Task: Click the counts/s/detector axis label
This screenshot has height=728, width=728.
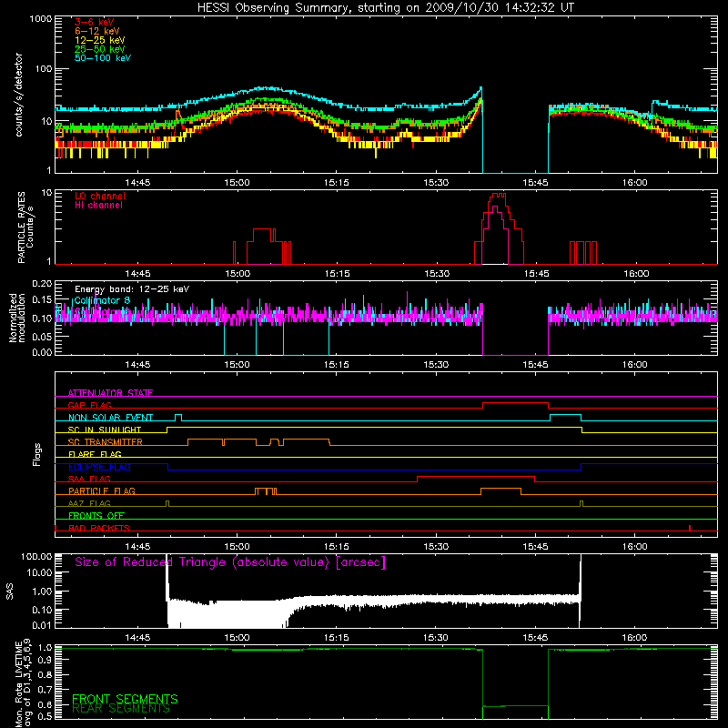Action: pos(19,95)
